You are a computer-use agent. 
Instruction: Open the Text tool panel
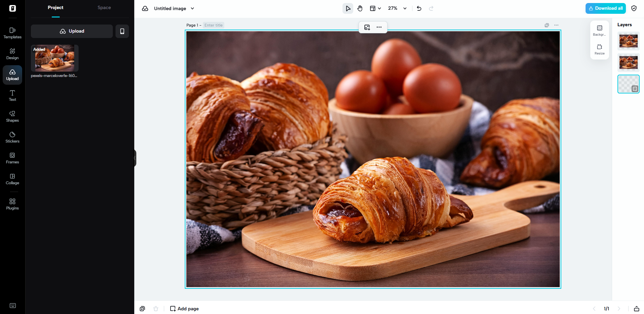tap(12, 95)
